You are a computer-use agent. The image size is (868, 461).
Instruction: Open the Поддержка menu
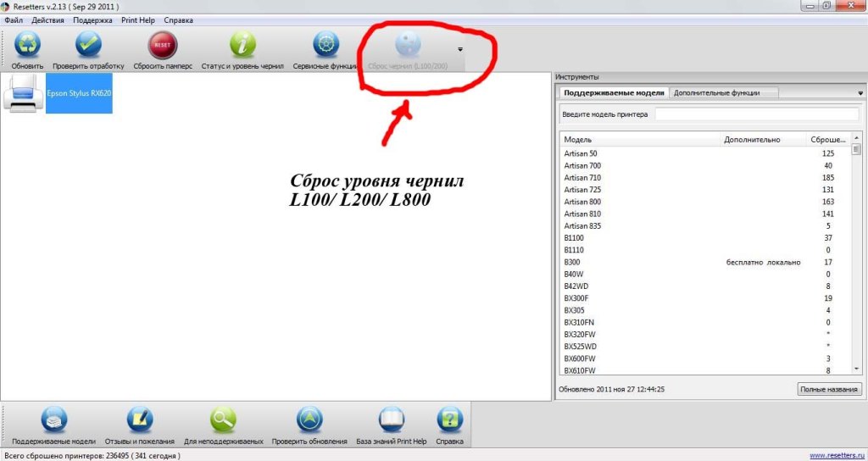pos(92,20)
